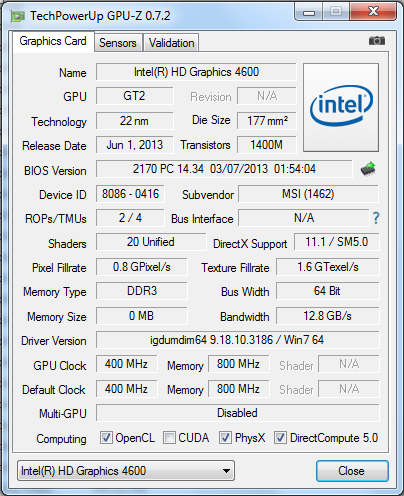Click GPU Clock value 400 MHz

click(x=126, y=364)
